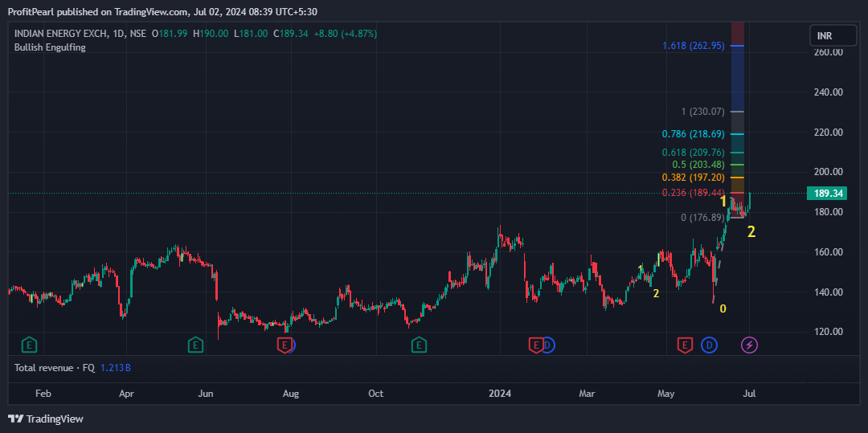The width and height of the screenshot is (868, 433).
Task: Select the 0 (176.89) Fibonacci level
Action: pyautogui.click(x=703, y=218)
